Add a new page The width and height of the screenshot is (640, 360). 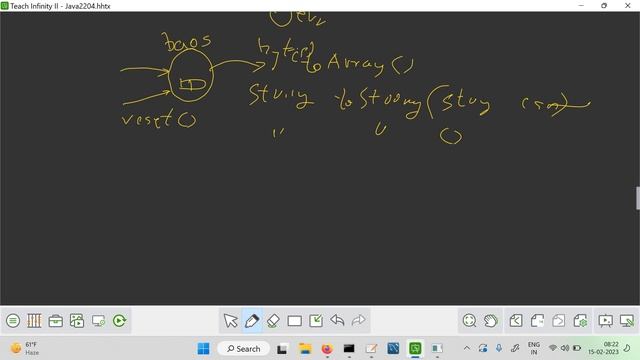pos(538,321)
